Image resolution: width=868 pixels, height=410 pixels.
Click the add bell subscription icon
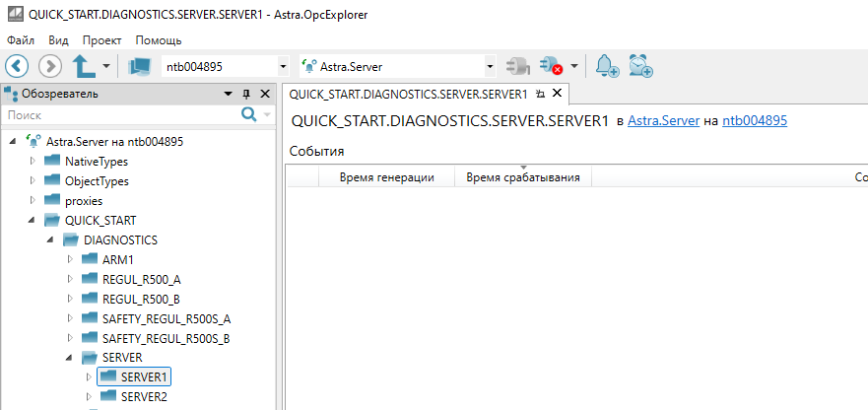click(x=607, y=66)
